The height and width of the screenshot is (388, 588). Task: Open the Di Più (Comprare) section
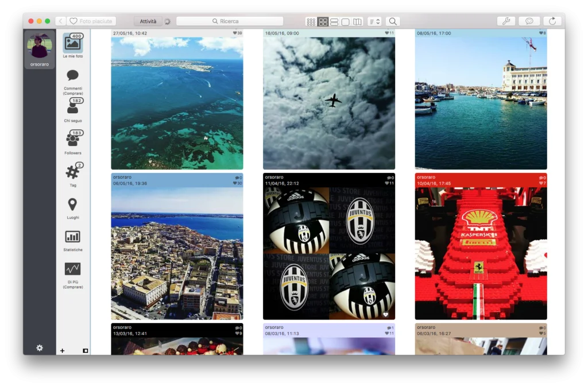pos(73,275)
